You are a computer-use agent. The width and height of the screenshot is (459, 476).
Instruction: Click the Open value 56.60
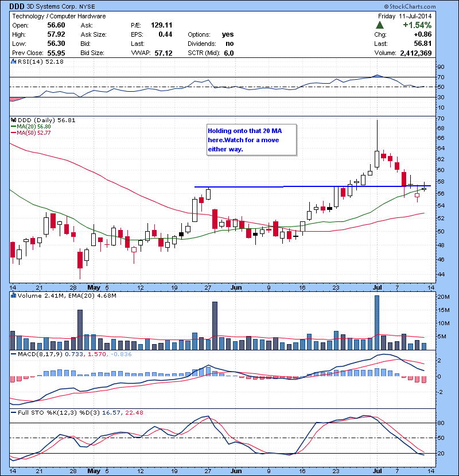[x=56, y=25]
